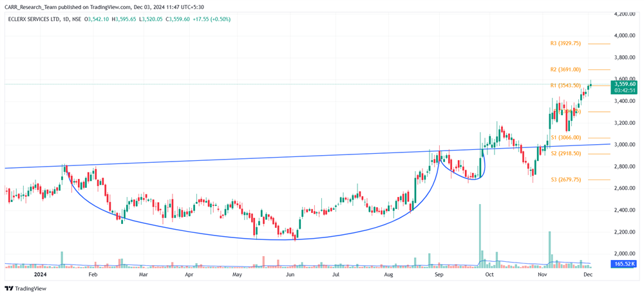Click the close value C3,559.60 in header
Screen dimensions: 644x296
[x=178, y=19]
